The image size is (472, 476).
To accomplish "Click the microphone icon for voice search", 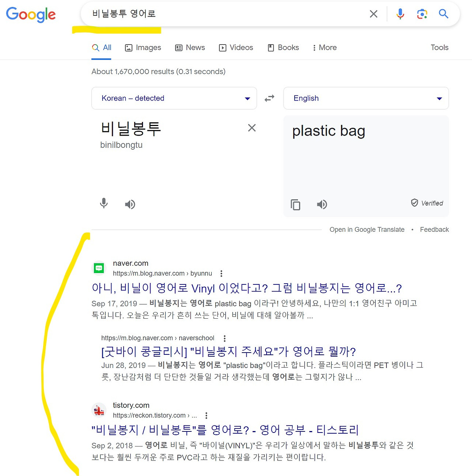I will coord(400,14).
